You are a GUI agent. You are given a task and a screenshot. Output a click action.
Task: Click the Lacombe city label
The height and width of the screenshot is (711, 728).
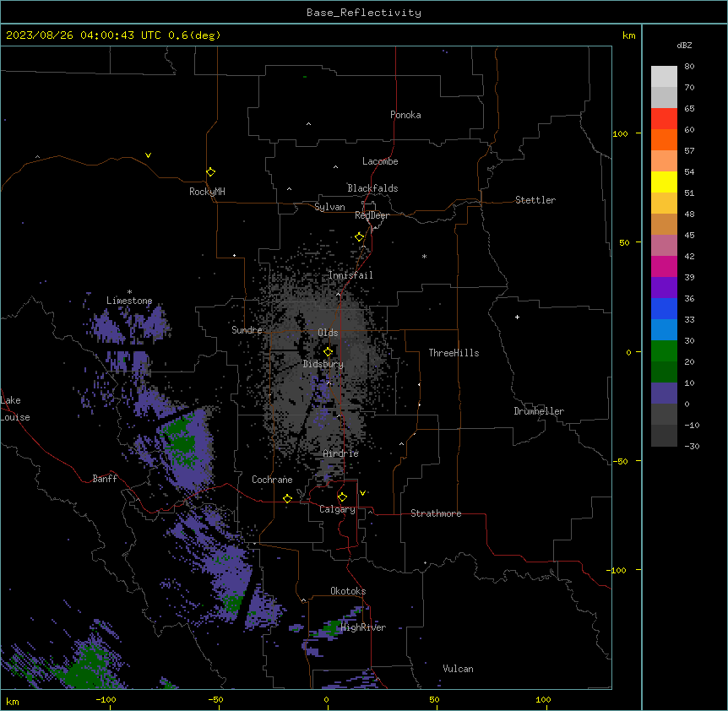pyautogui.click(x=380, y=161)
